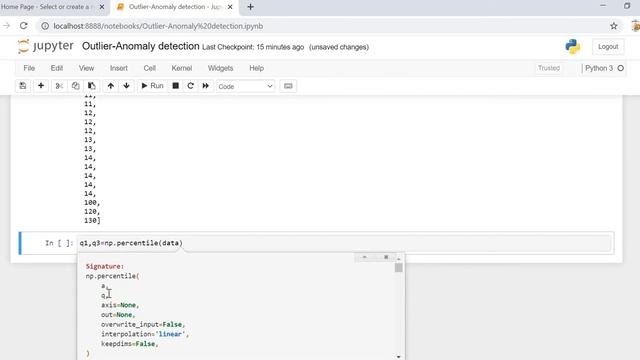Open the Widgets menu
Viewport: 640px width, 360px height.
[220, 68]
